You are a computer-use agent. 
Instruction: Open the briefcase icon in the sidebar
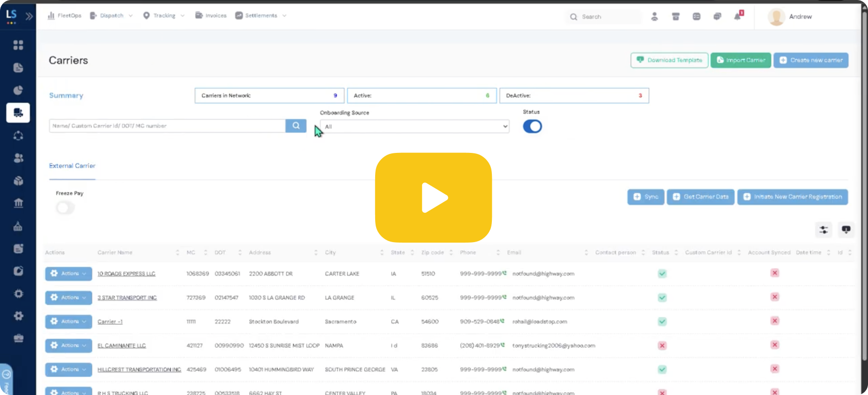point(18,339)
